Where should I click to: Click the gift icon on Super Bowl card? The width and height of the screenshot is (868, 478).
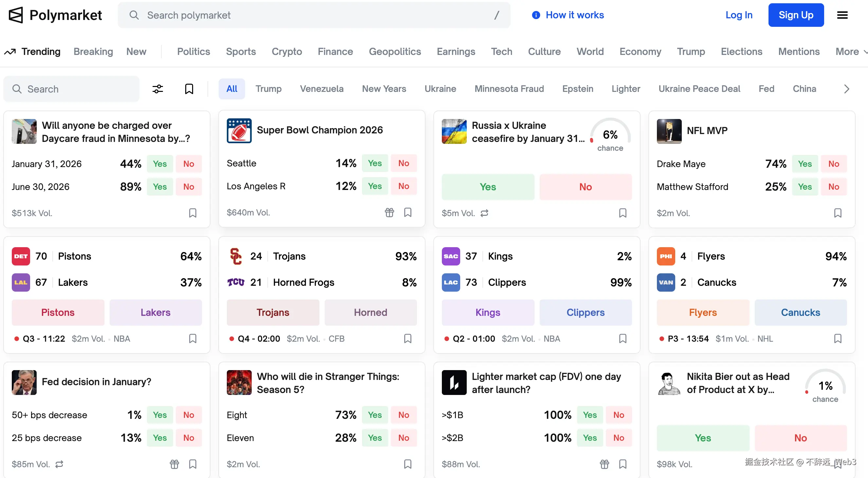[389, 213]
